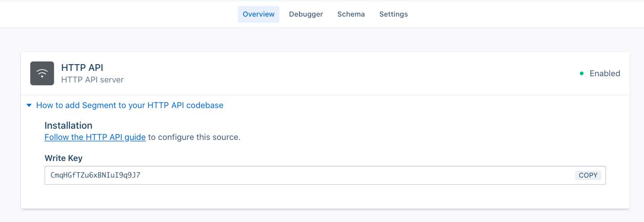Click the 'Write Key' field label
Image resolution: width=644 pixels, height=222 pixels.
pyautogui.click(x=64, y=158)
